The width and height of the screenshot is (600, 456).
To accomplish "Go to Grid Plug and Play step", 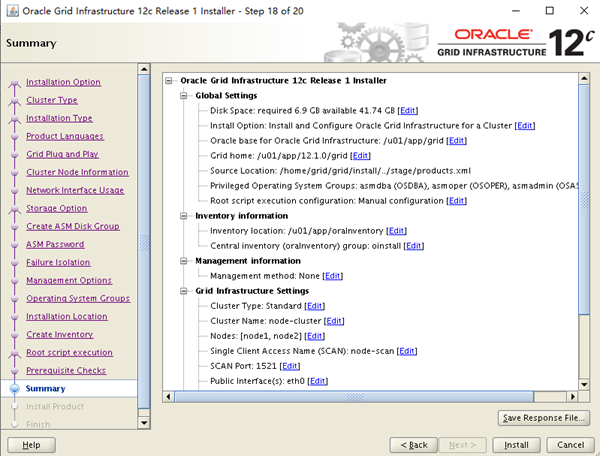I will click(x=62, y=154).
